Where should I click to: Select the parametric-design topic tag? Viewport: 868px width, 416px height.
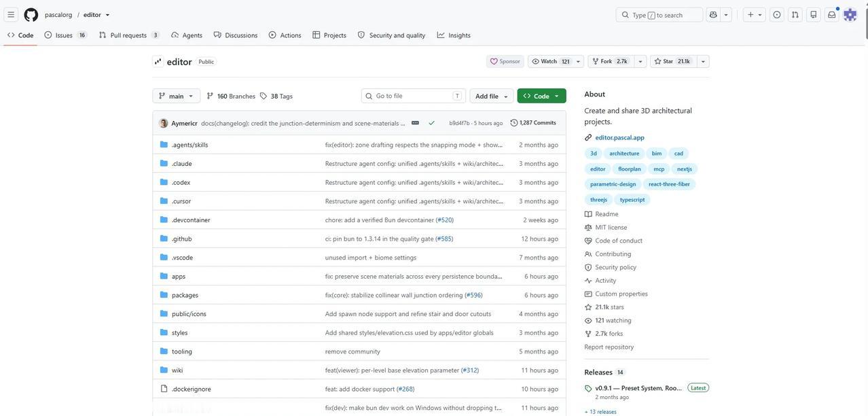(613, 184)
